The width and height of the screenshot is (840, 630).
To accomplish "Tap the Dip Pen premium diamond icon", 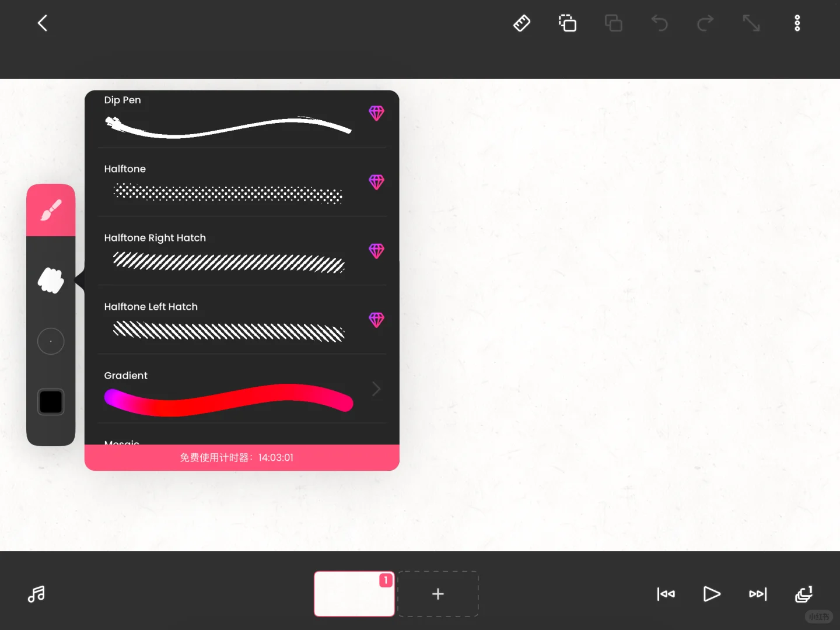I will point(376,113).
